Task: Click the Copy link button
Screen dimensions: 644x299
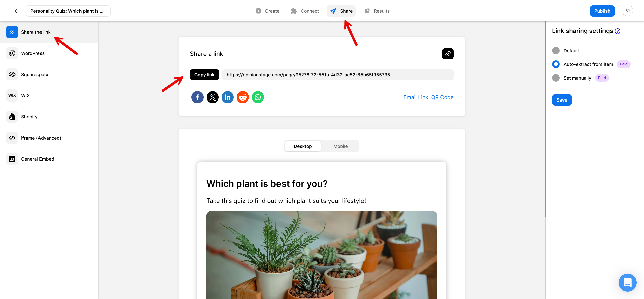Action: (x=204, y=75)
